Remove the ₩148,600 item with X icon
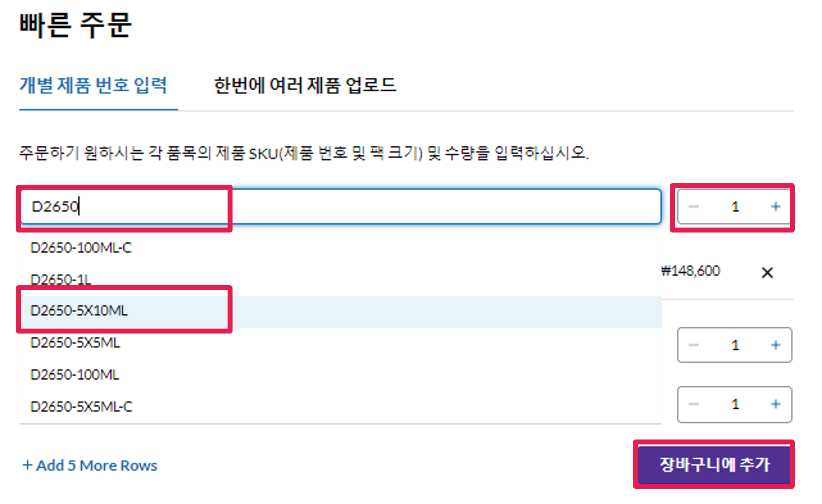 coord(767,273)
